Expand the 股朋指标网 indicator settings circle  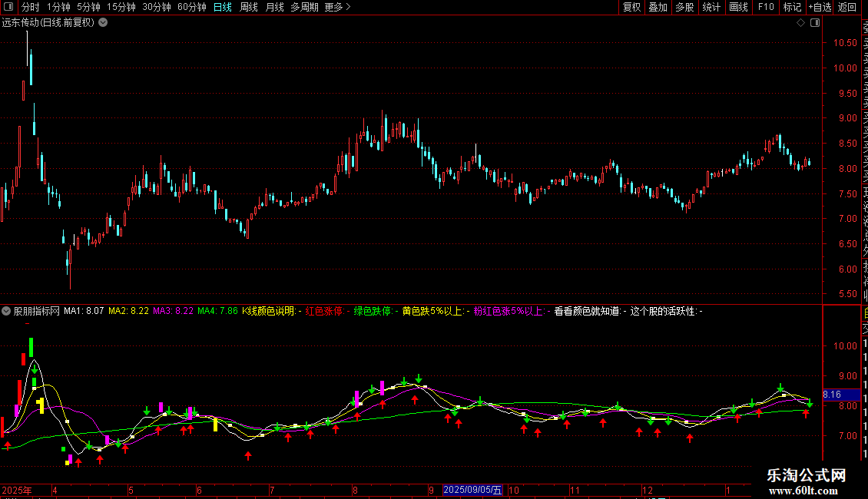pos(6,311)
